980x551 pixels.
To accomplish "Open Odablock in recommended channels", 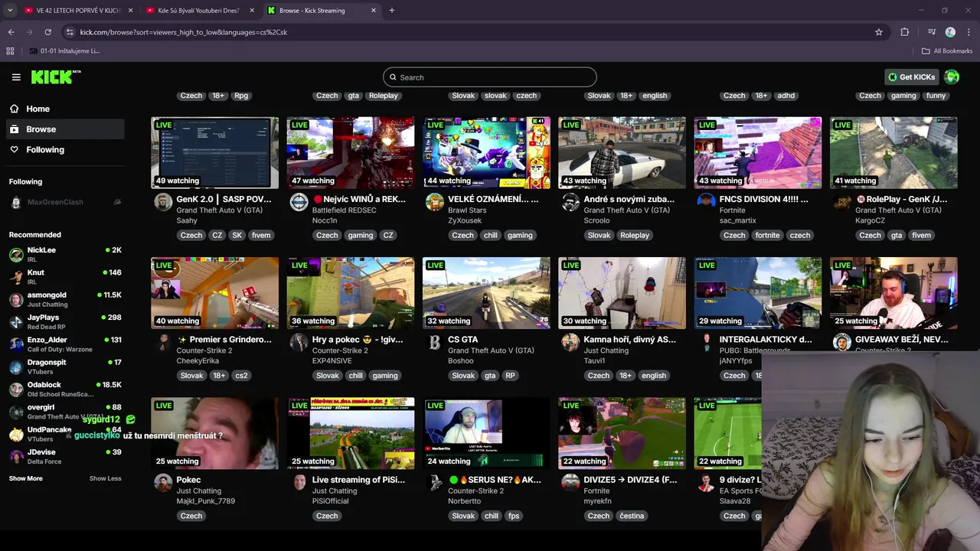I will pyautogui.click(x=65, y=389).
